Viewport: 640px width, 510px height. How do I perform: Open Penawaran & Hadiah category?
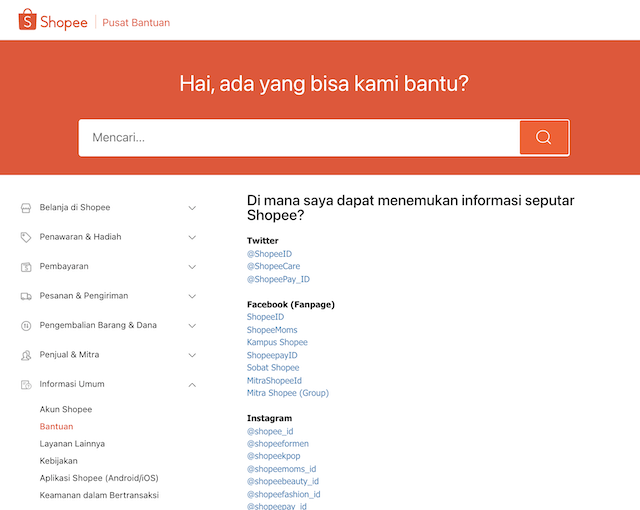pyautogui.click(x=80, y=237)
